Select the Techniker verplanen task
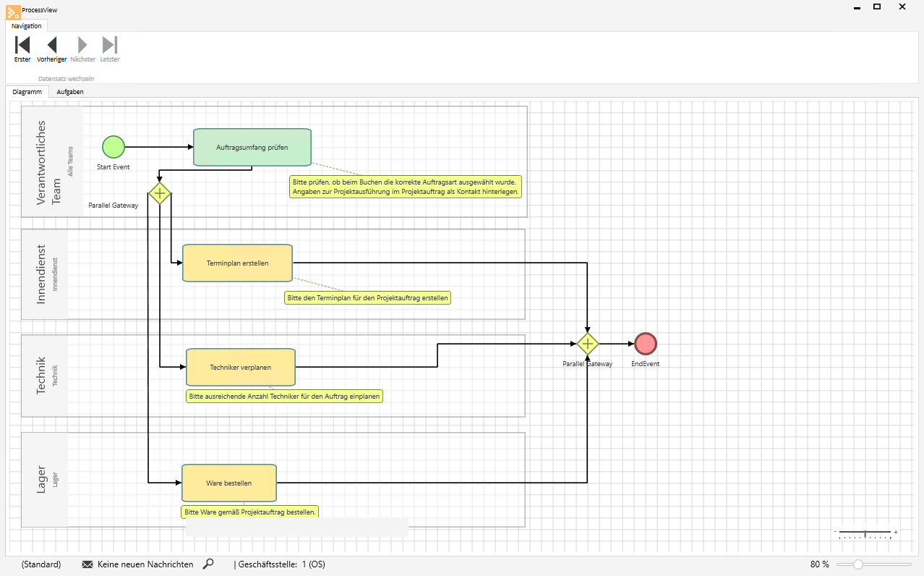The width and height of the screenshot is (924, 576). pos(240,367)
